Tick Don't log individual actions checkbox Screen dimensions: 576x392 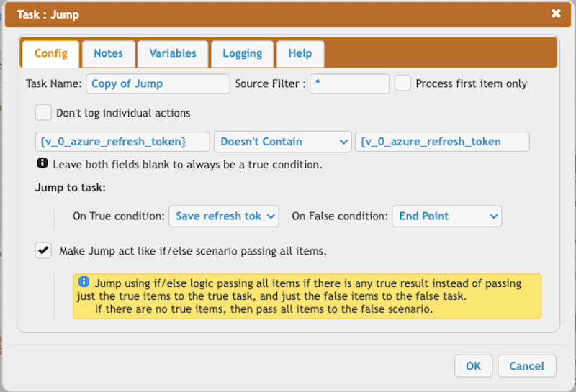pyautogui.click(x=43, y=112)
